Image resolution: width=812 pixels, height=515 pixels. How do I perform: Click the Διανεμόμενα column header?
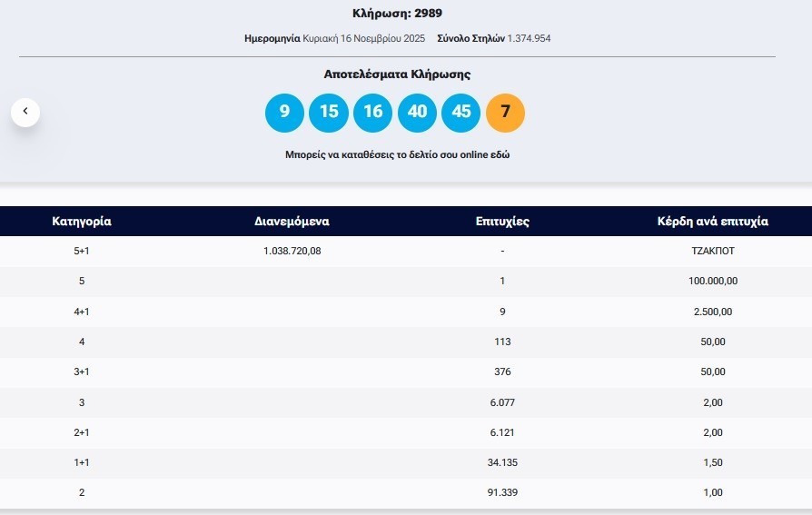click(x=292, y=222)
